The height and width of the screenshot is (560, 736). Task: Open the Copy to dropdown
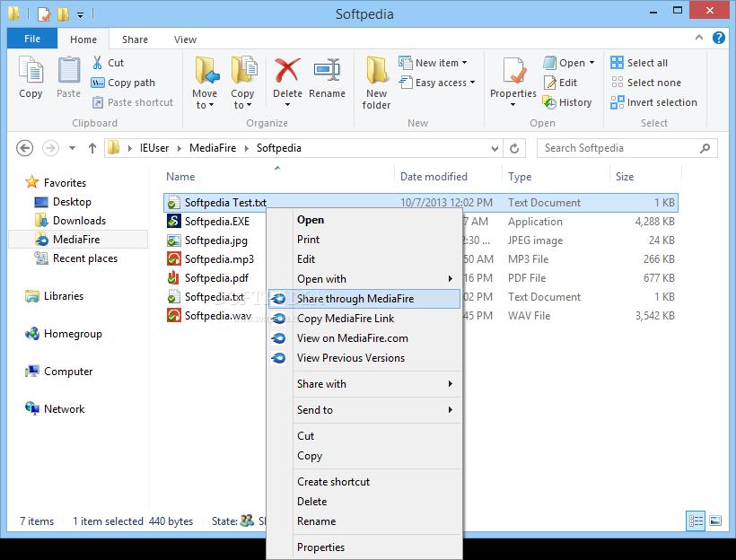(x=242, y=99)
